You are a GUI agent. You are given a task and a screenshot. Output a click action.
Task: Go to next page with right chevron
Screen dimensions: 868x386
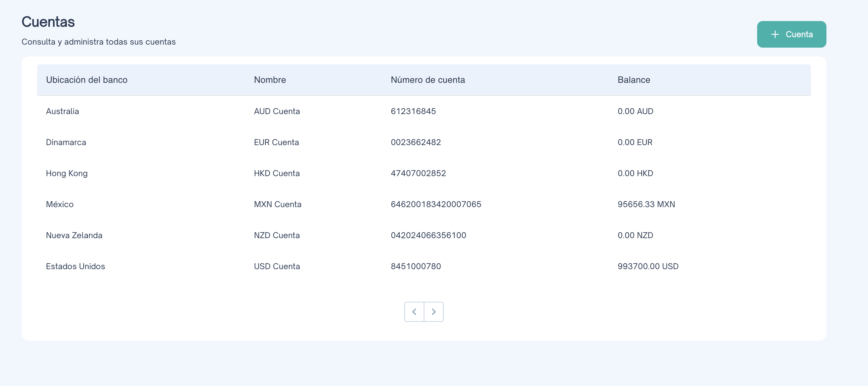[x=434, y=312]
